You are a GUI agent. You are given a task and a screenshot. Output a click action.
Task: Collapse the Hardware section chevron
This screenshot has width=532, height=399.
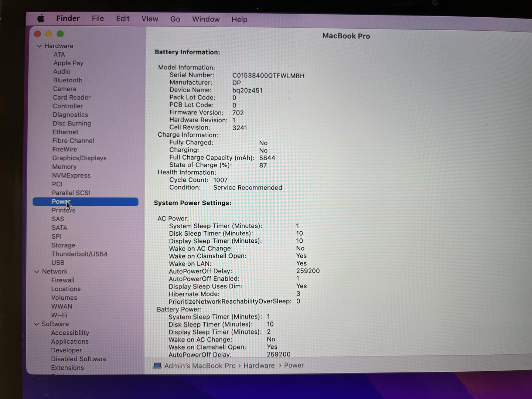[x=39, y=46]
